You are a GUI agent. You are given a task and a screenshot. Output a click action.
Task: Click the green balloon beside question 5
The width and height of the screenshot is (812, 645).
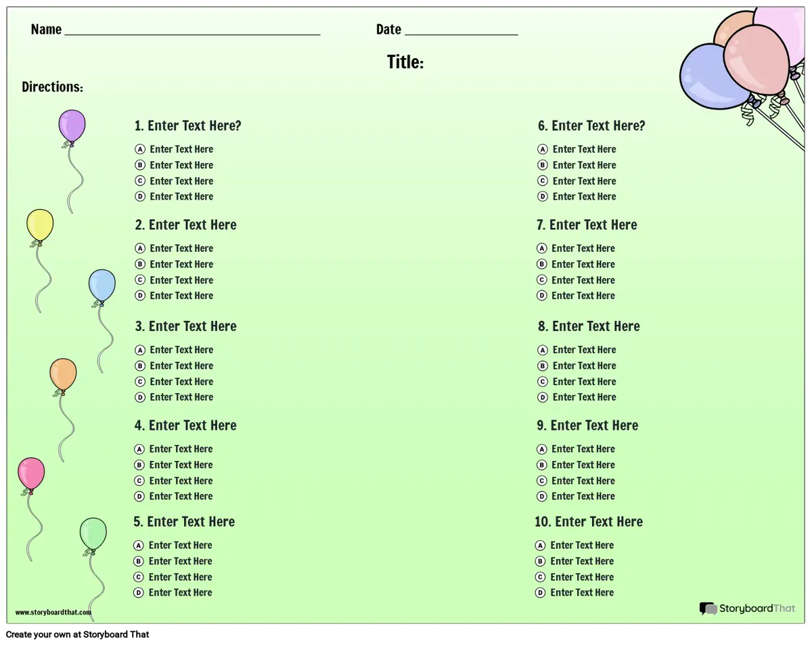(93, 533)
